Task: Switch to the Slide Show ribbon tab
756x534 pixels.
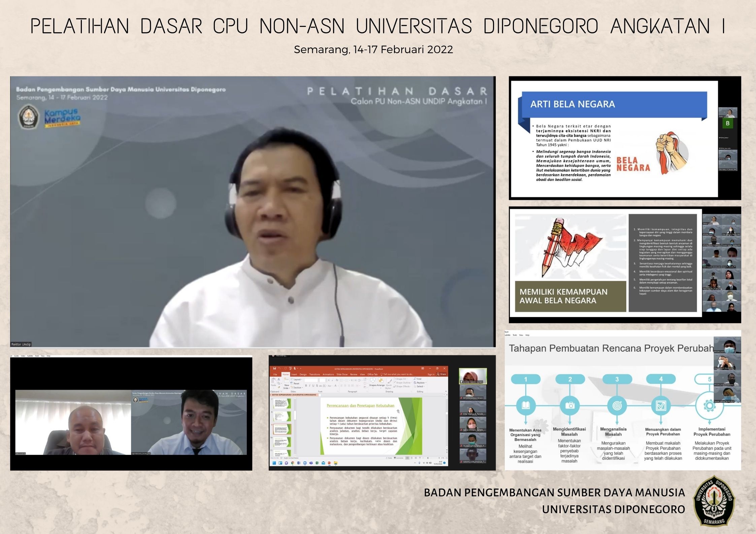Action: click(x=342, y=374)
